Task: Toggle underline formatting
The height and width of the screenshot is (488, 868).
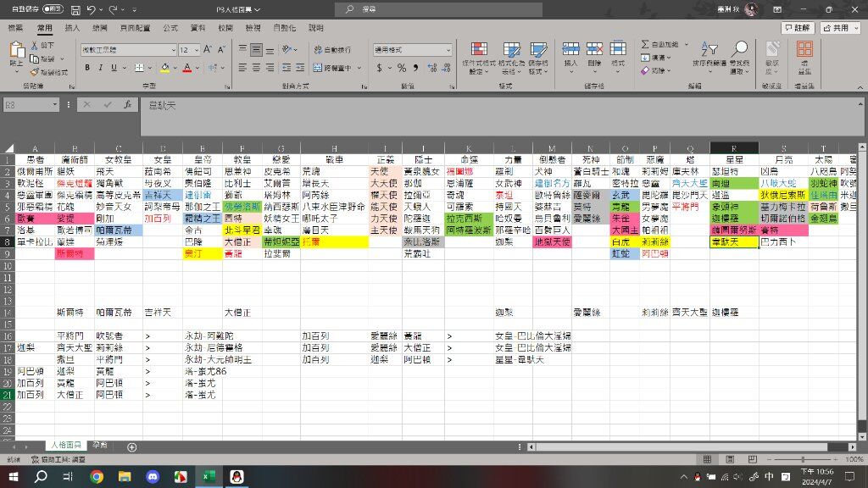Action: (114, 68)
